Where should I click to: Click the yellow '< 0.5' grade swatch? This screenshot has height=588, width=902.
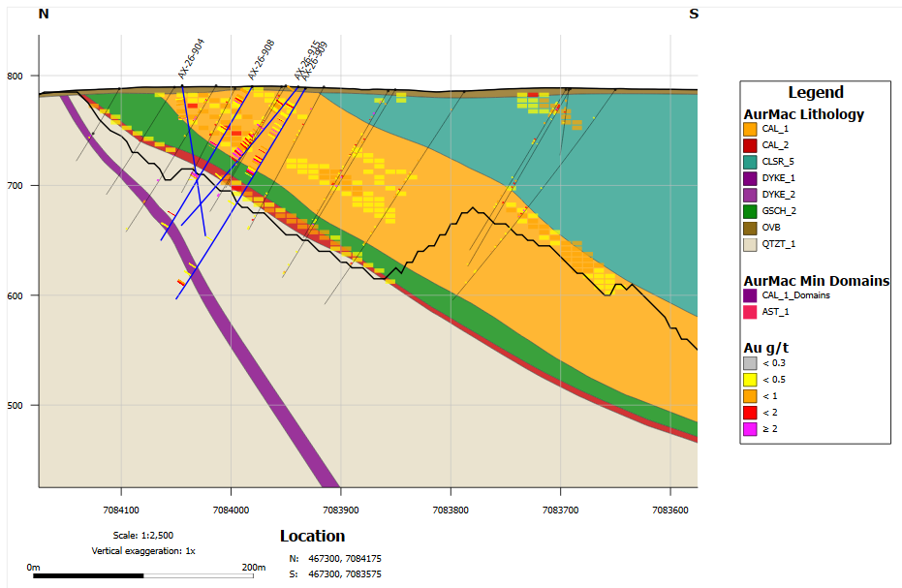click(x=750, y=380)
